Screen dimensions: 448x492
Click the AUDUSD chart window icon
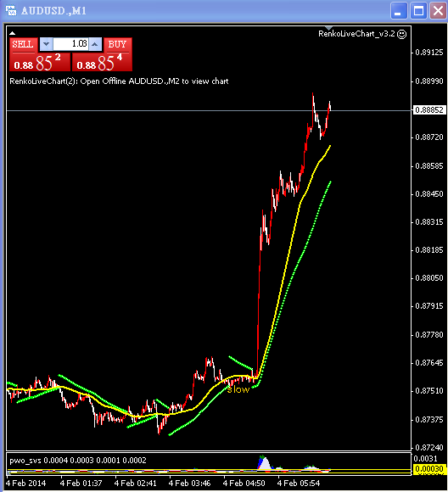(11, 10)
